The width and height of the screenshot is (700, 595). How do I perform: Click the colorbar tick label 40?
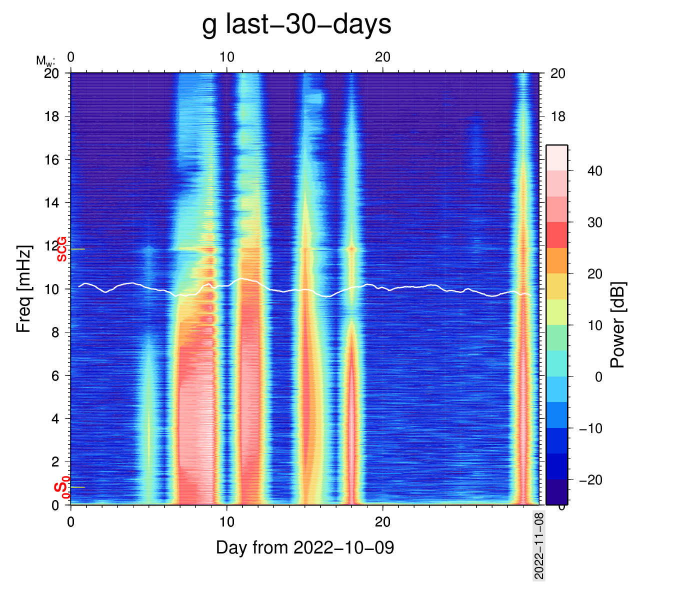(x=595, y=171)
